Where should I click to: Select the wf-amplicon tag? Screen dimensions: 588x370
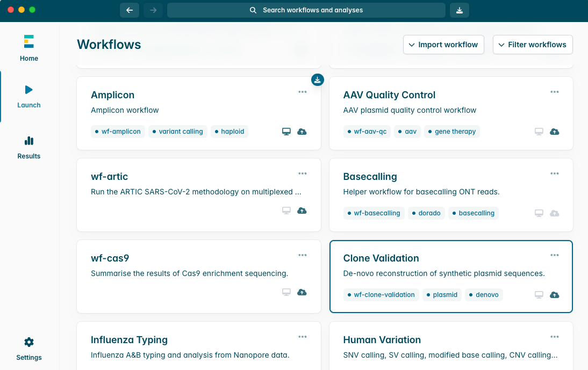pyautogui.click(x=118, y=131)
